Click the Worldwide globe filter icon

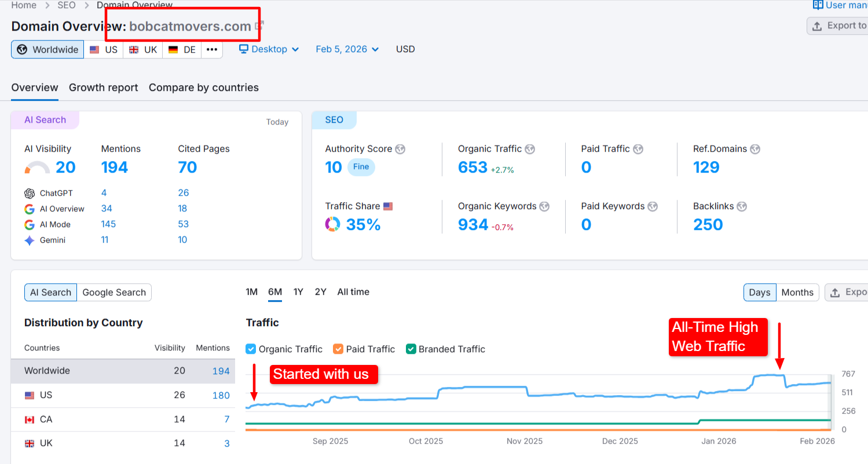21,49
